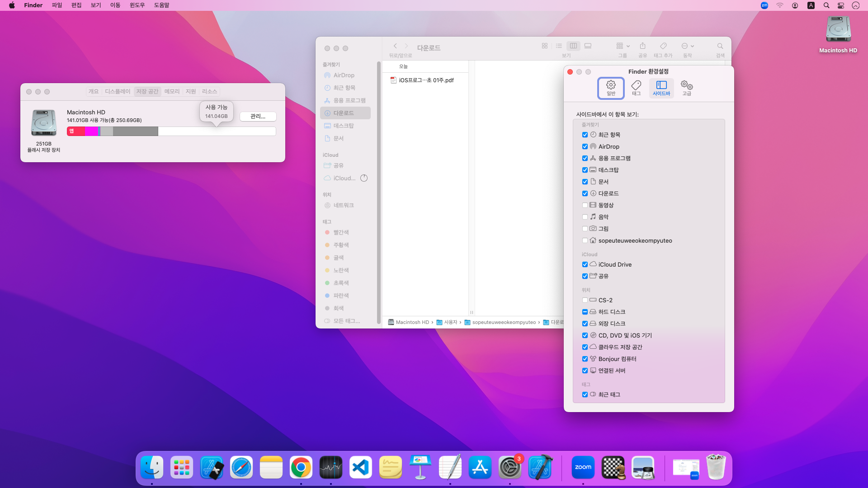
Task: Click the Finder window search icon
Action: click(x=720, y=46)
